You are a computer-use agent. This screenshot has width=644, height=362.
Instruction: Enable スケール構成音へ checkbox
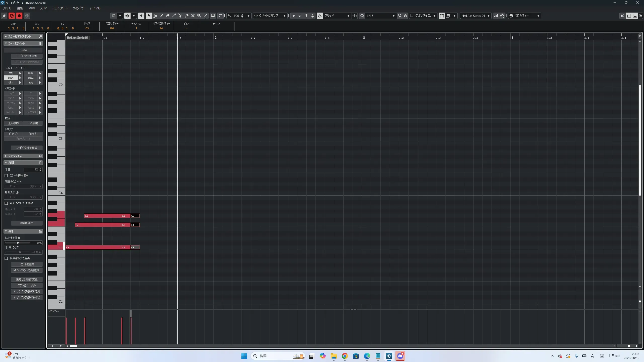(x=6, y=175)
